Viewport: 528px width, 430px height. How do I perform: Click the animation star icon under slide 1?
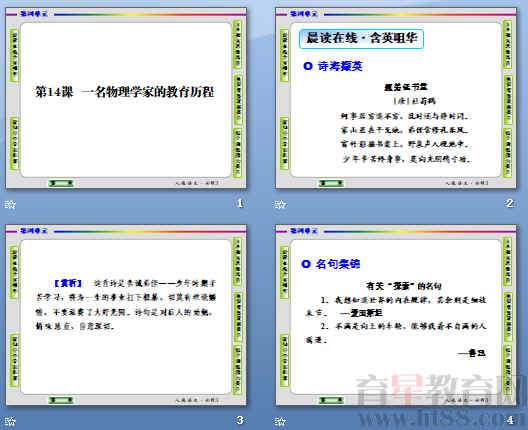pyautogui.click(x=10, y=204)
